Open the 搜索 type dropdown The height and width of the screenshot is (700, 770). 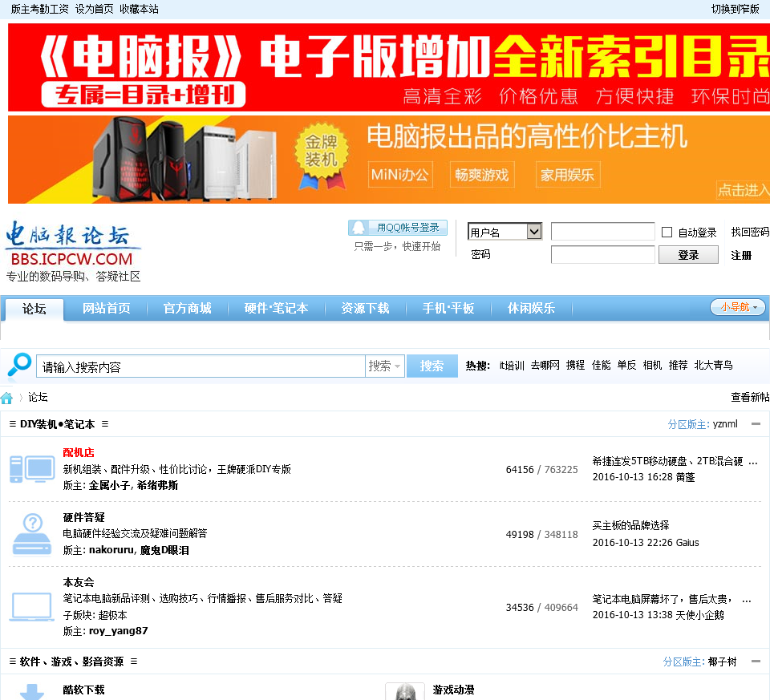(x=384, y=366)
